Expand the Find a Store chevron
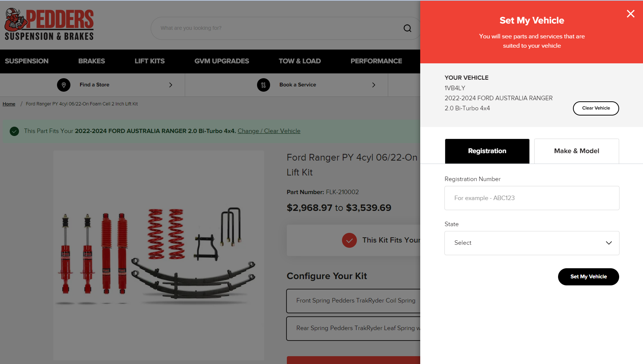Image resolution: width=643 pixels, height=364 pixels. [x=171, y=85]
